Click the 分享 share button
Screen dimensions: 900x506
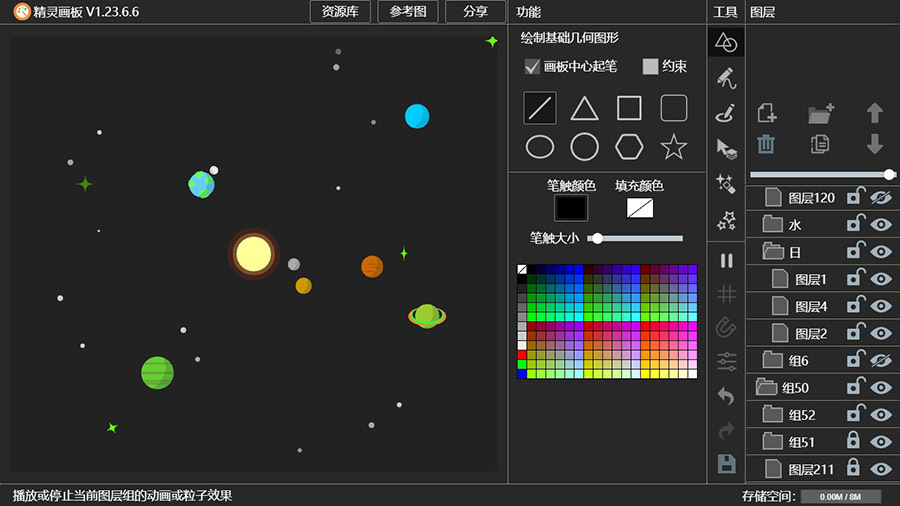(476, 12)
